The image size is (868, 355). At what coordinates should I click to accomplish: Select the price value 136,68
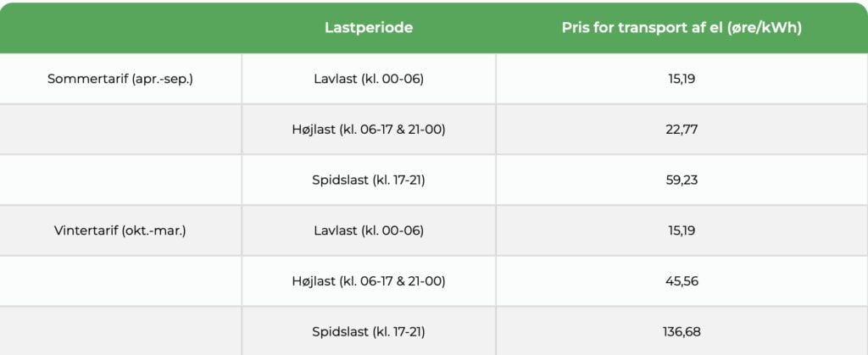(x=682, y=332)
